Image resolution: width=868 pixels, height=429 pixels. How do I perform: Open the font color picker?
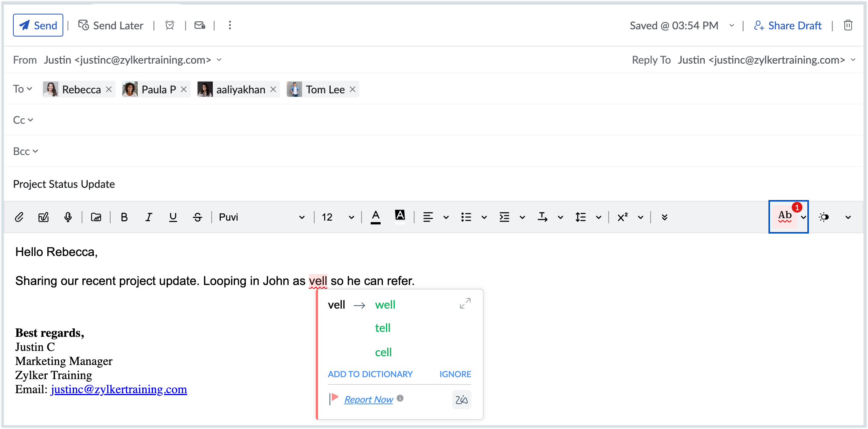point(376,217)
